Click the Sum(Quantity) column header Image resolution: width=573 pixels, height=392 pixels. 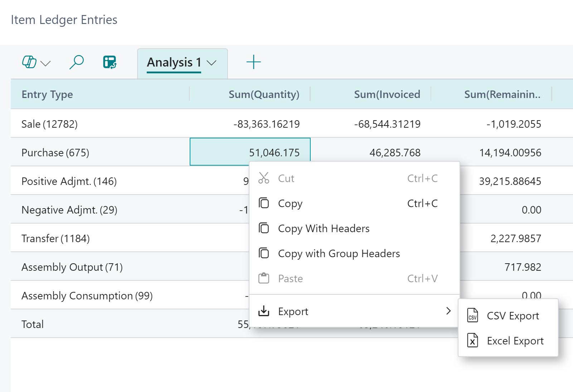click(264, 94)
